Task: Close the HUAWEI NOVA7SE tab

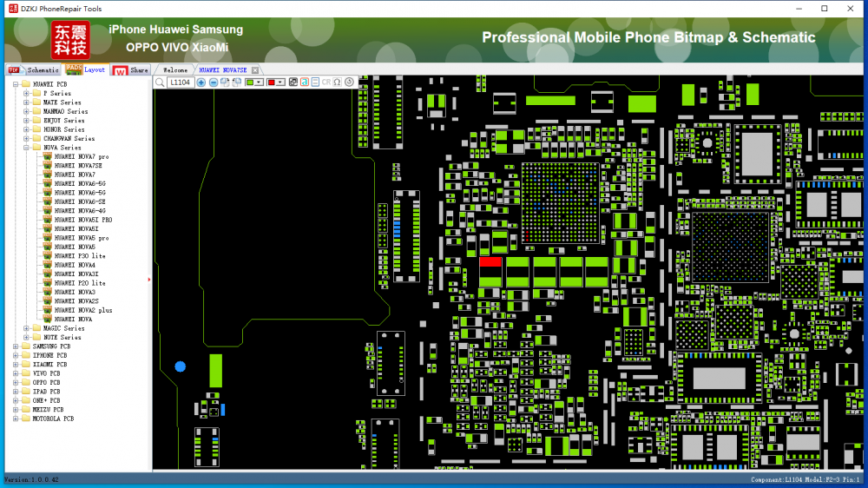Action: [255, 70]
